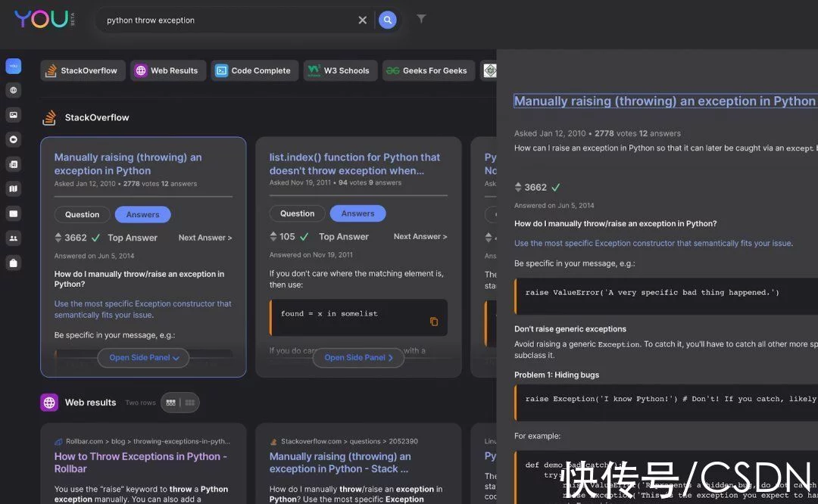
Task: Click the vote arrows beside 3662 in the card
Action: pos(58,238)
